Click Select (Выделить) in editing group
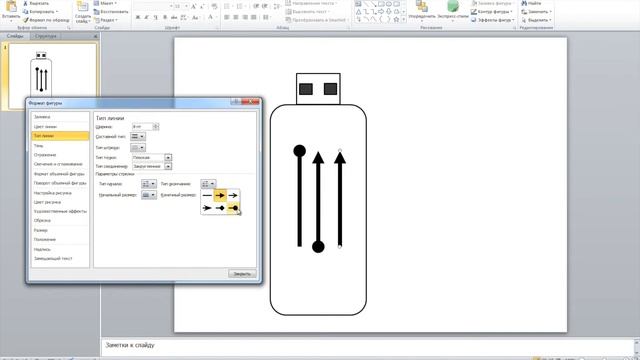 tap(537, 20)
